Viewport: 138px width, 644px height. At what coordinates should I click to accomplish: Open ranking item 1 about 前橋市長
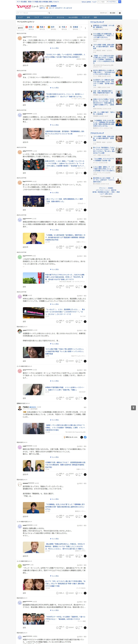[x=104, y=27]
